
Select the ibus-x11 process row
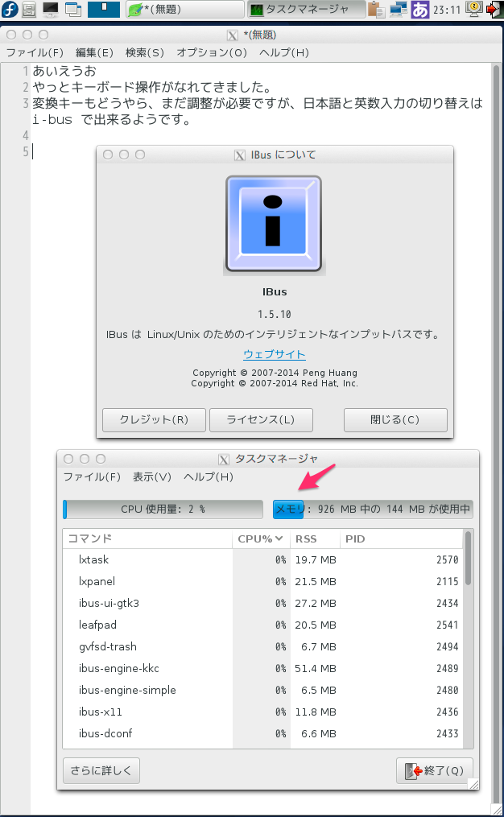point(262,712)
